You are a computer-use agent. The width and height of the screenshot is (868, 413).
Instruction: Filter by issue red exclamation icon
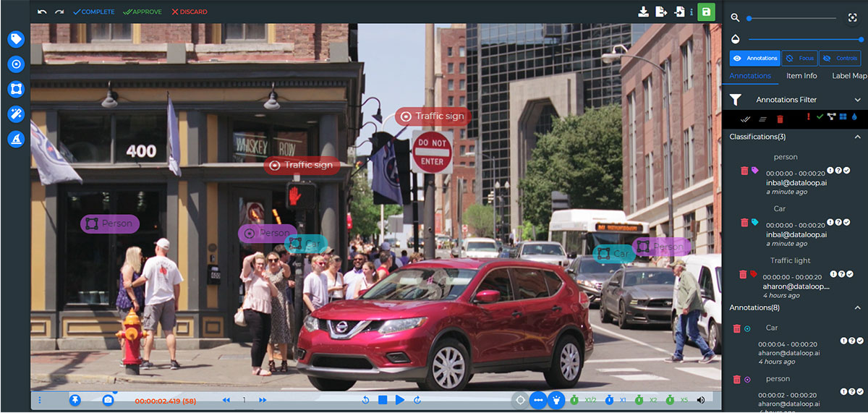pos(808,116)
